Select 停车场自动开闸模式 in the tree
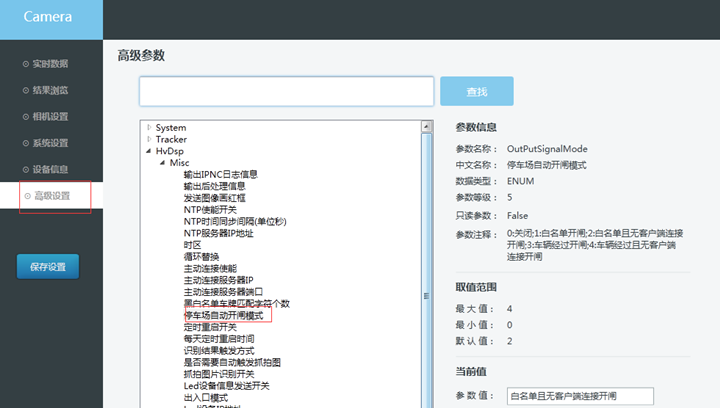 (224, 315)
